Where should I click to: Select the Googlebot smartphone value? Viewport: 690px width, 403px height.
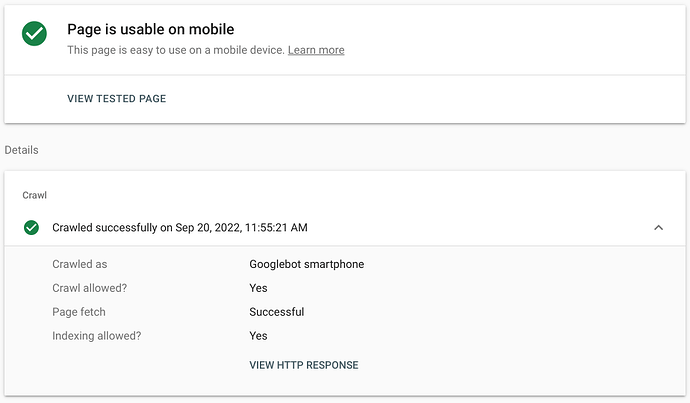tap(306, 265)
